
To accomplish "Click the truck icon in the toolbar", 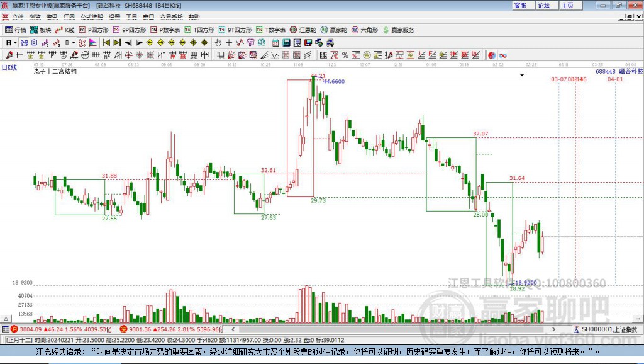I will point(330,43).
